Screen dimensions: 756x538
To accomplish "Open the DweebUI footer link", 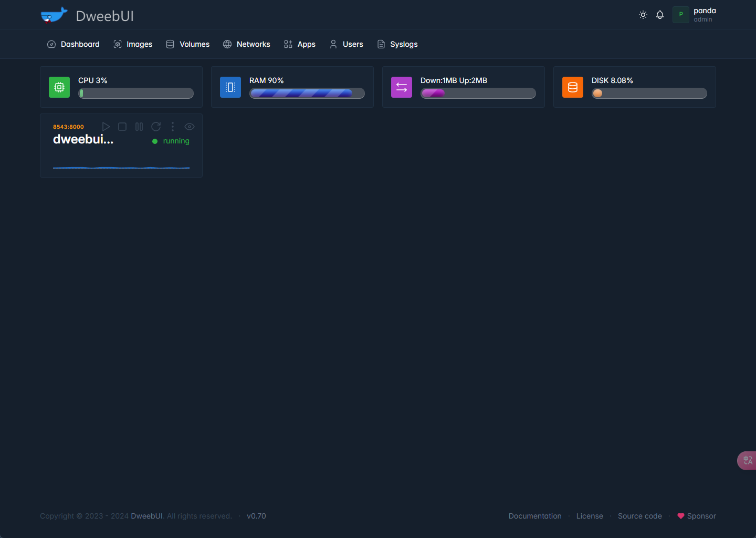I will 146,516.
